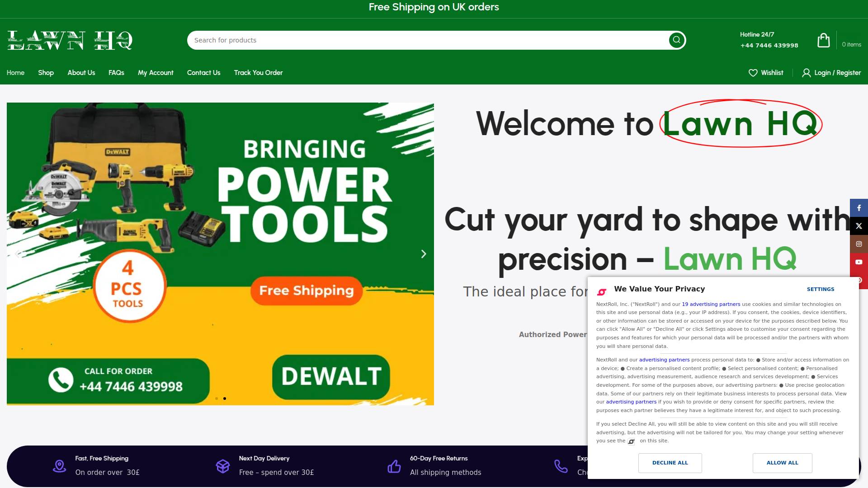Go to Track You Order page
Viewport: 868px width, 488px height.
click(x=258, y=73)
